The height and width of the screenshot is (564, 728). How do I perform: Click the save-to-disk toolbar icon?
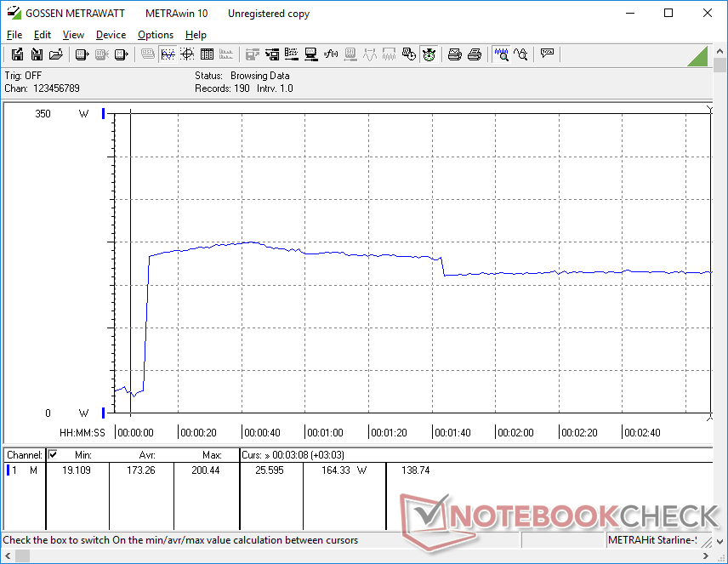(17, 54)
